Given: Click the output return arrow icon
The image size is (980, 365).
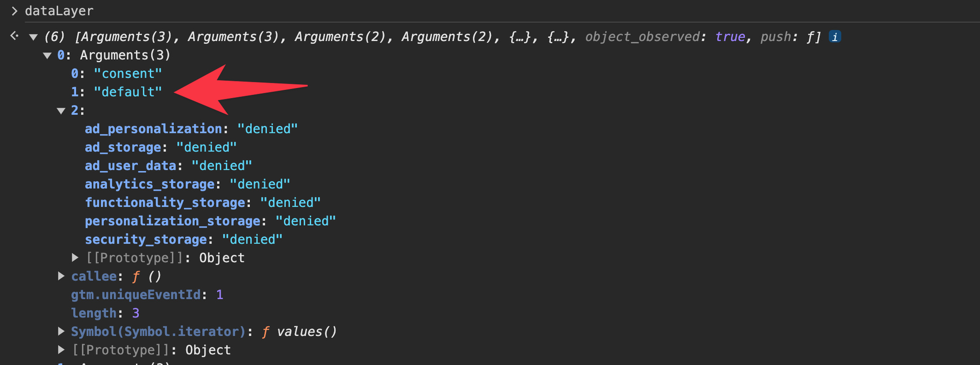Looking at the screenshot, I should pos(14,36).
